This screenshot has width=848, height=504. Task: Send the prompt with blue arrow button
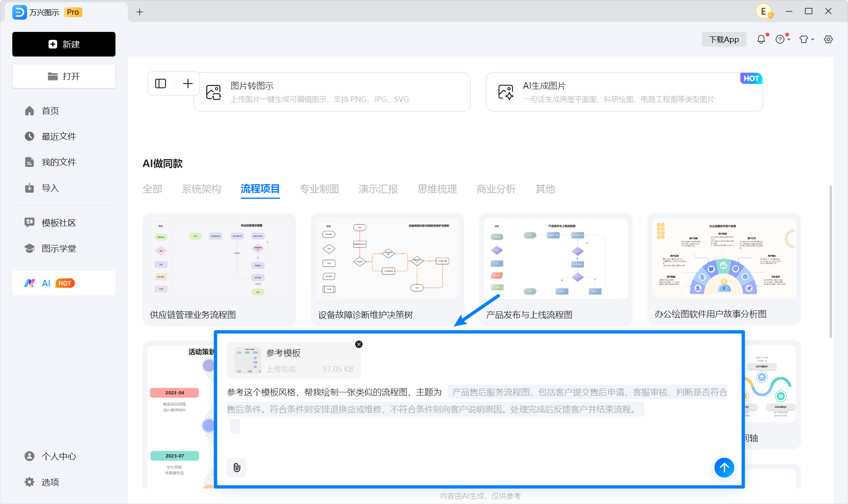[x=724, y=468]
